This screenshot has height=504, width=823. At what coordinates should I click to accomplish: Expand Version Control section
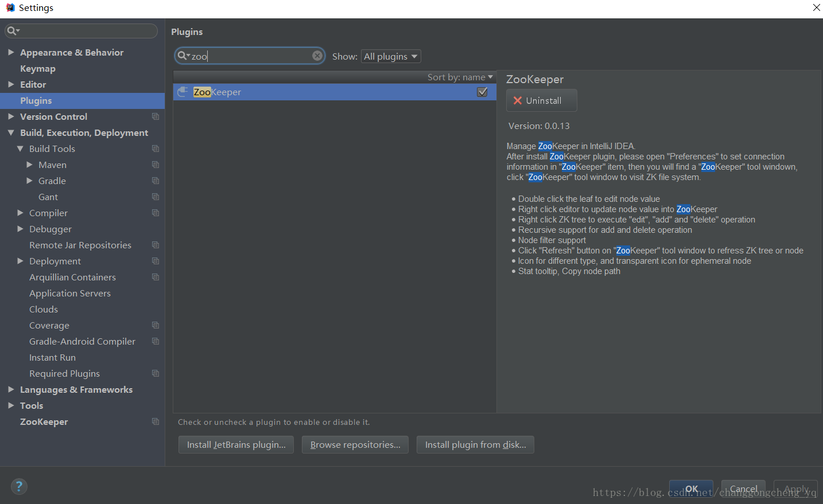pos(11,116)
